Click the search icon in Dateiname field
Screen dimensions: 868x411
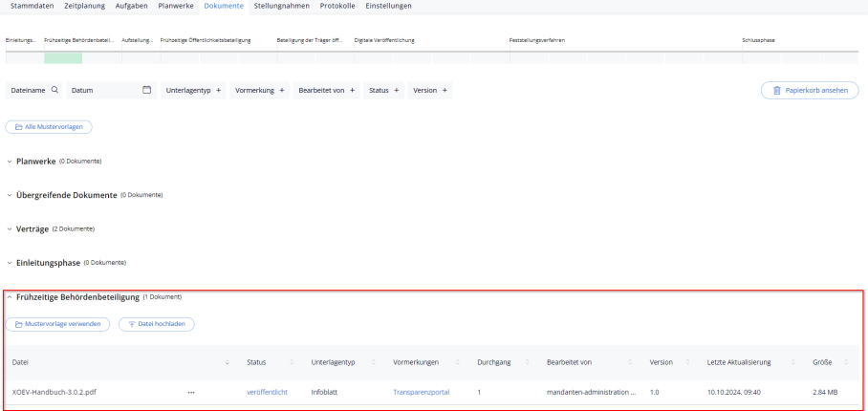(x=54, y=90)
